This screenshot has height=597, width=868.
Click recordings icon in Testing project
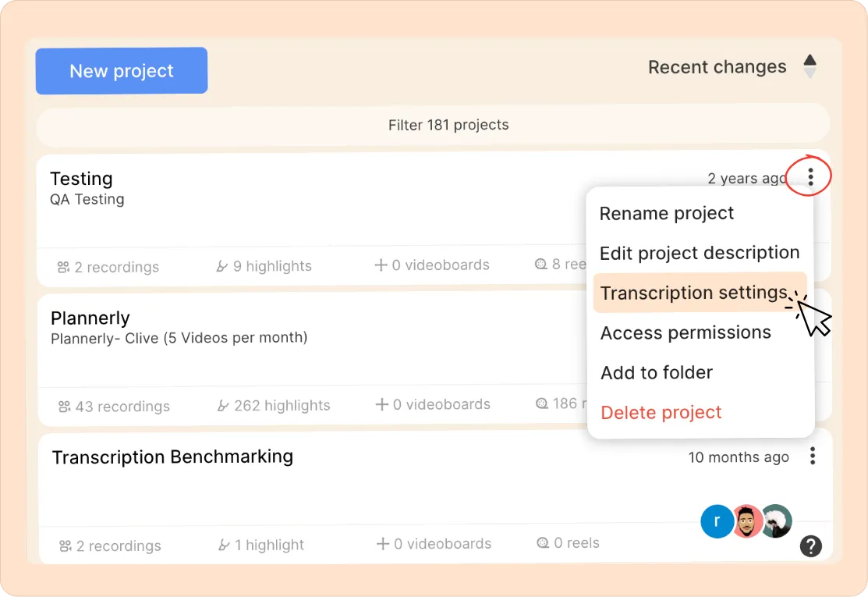63,267
